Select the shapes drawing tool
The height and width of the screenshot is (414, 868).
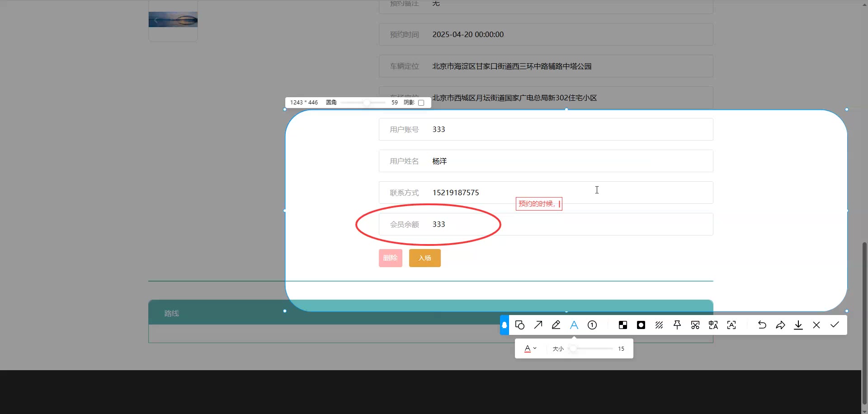[x=520, y=325]
